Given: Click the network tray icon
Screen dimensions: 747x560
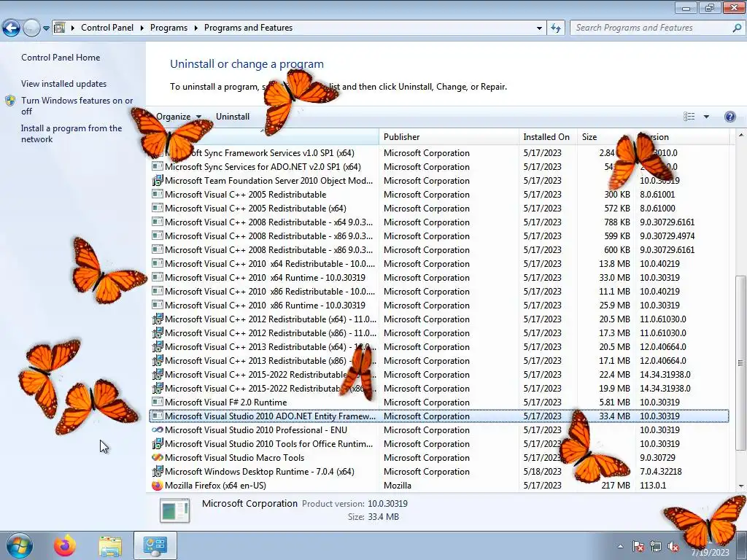Looking at the screenshot, I should click(x=656, y=547).
